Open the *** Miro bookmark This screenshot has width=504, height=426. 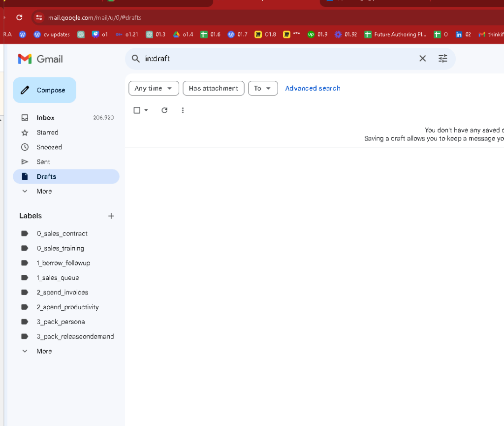(291, 34)
